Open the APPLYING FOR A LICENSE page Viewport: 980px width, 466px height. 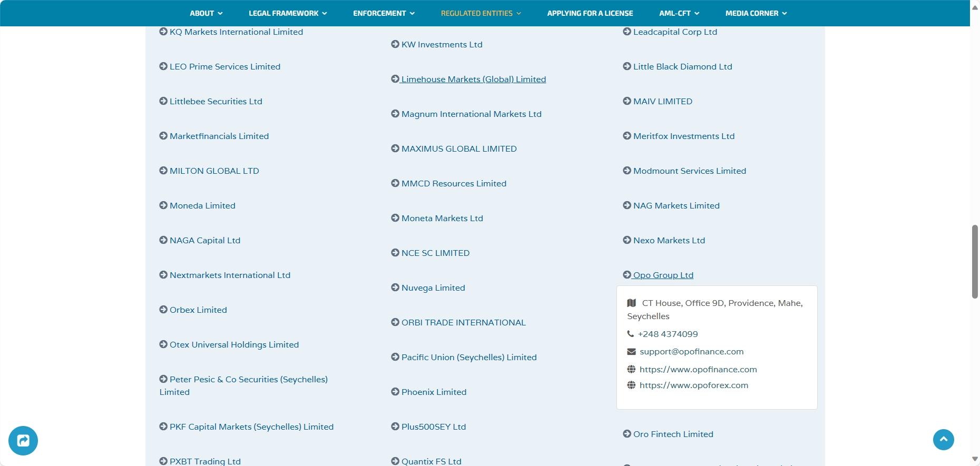590,13
